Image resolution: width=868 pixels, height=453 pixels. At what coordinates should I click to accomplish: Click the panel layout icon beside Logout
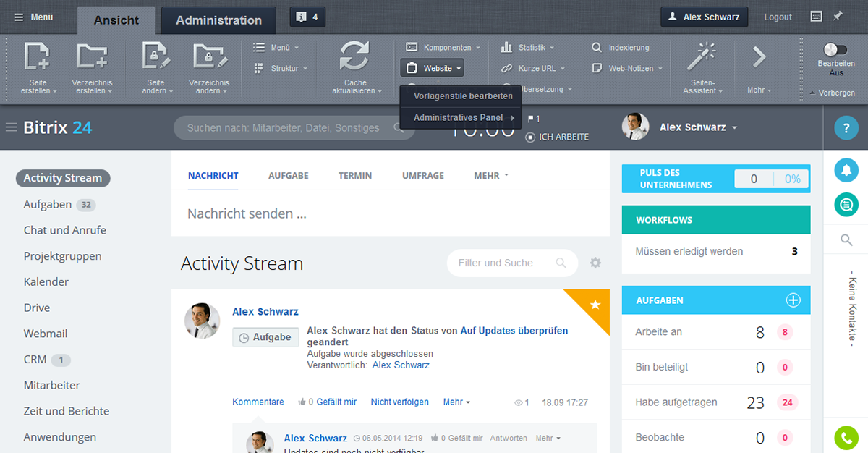(x=816, y=16)
